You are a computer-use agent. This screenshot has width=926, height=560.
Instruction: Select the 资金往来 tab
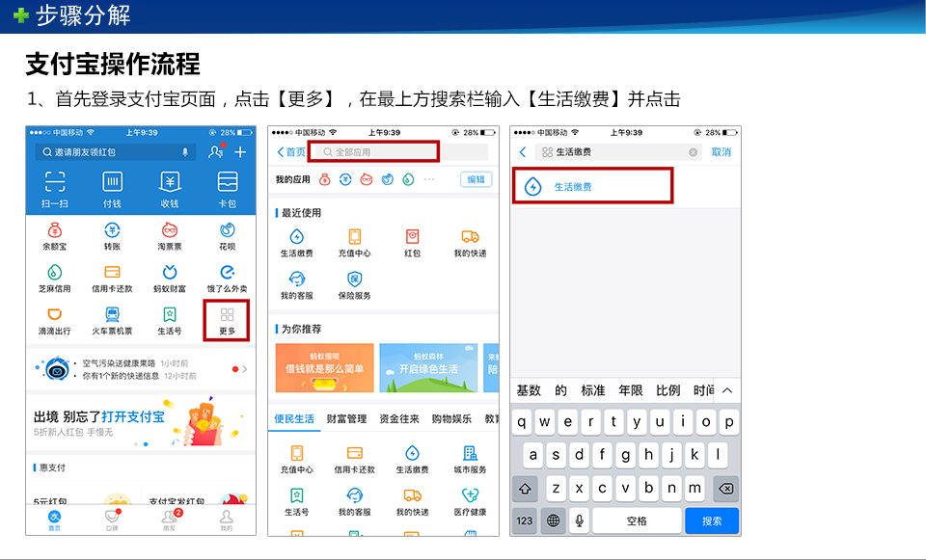click(x=399, y=419)
